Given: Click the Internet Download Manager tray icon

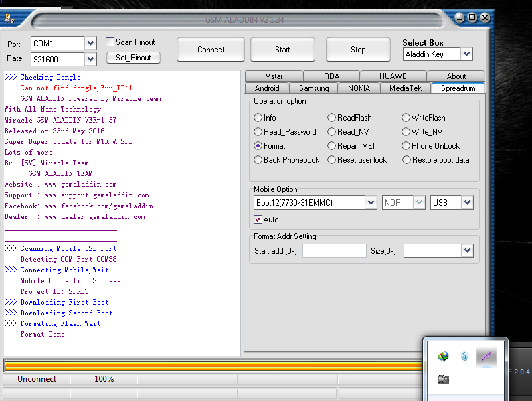Looking at the screenshot, I should (442, 357).
